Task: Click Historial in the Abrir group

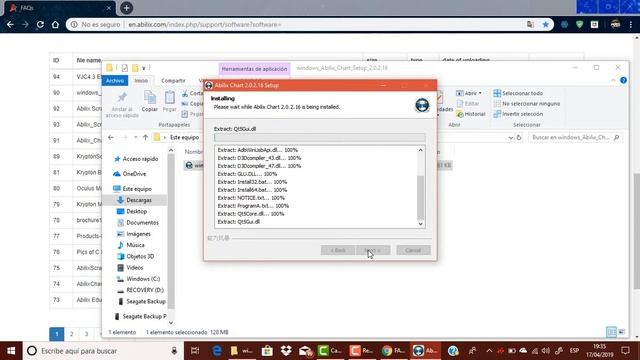Action: (x=471, y=114)
